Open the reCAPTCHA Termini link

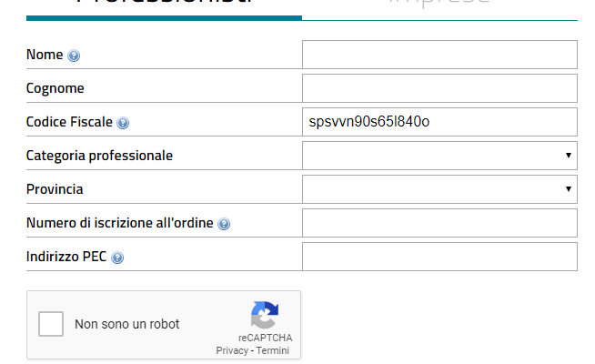pyautogui.click(x=272, y=350)
